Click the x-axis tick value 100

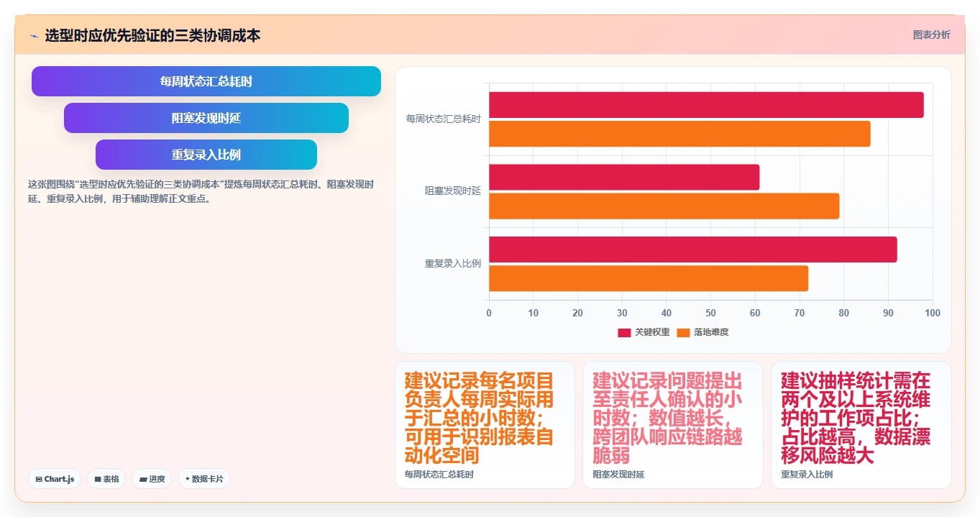pyautogui.click(x=933, y=313)
